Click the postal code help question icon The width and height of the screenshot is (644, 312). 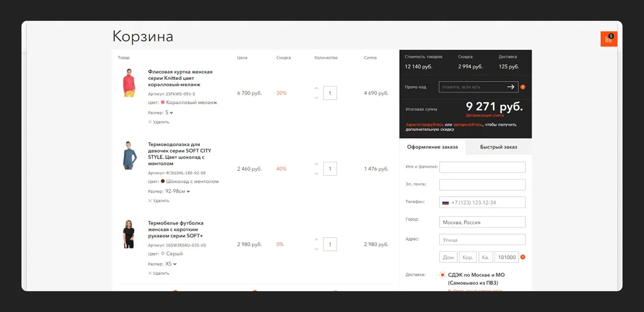coord(523,257)
